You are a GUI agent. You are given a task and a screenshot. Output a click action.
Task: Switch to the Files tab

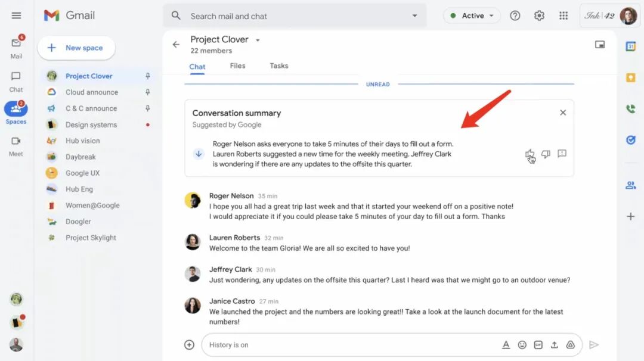(237, 66)
